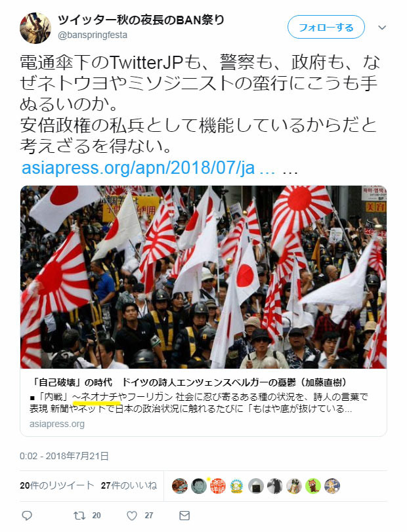Click the reply speech bubble icon
This screenshot has width=407, height=532.
pos(27,516)
